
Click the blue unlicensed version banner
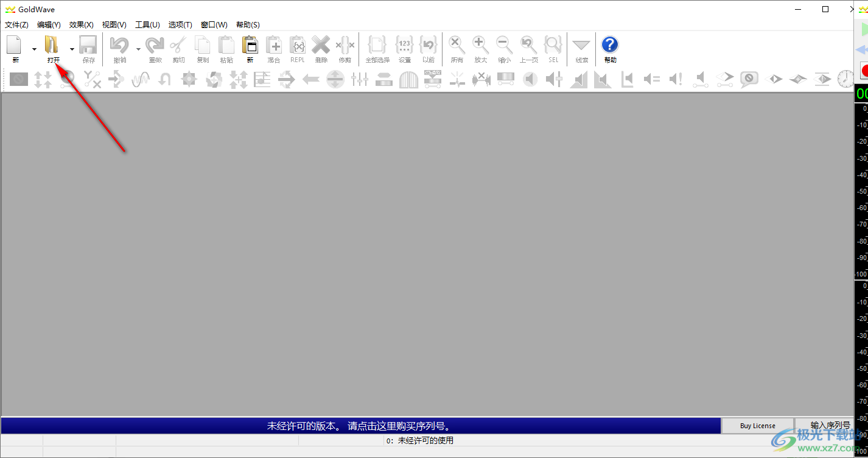tap(361, 426)
